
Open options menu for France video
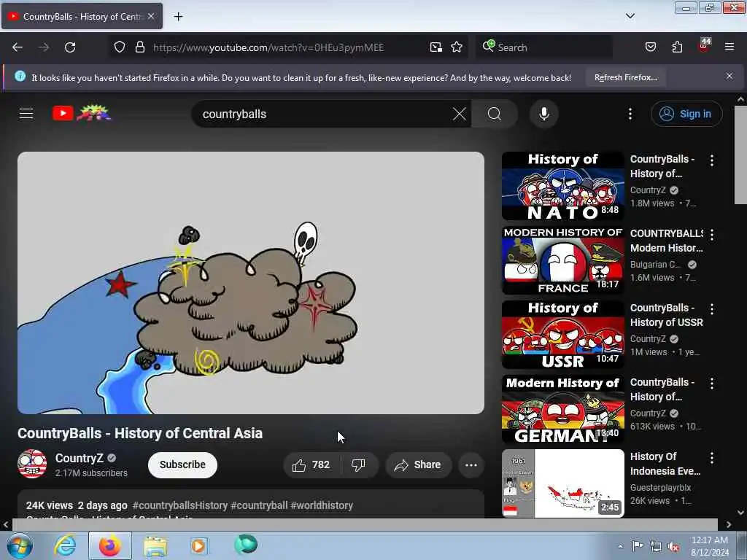point(712,235)
